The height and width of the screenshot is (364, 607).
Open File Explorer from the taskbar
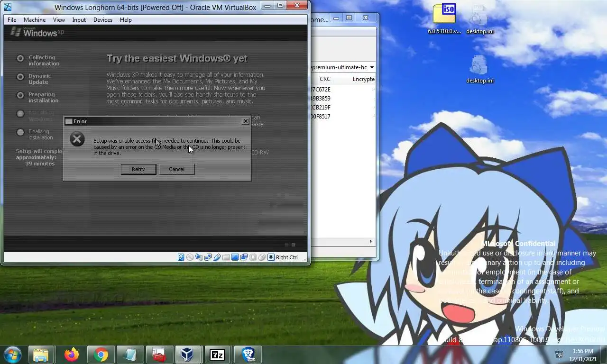pos(41,355)
